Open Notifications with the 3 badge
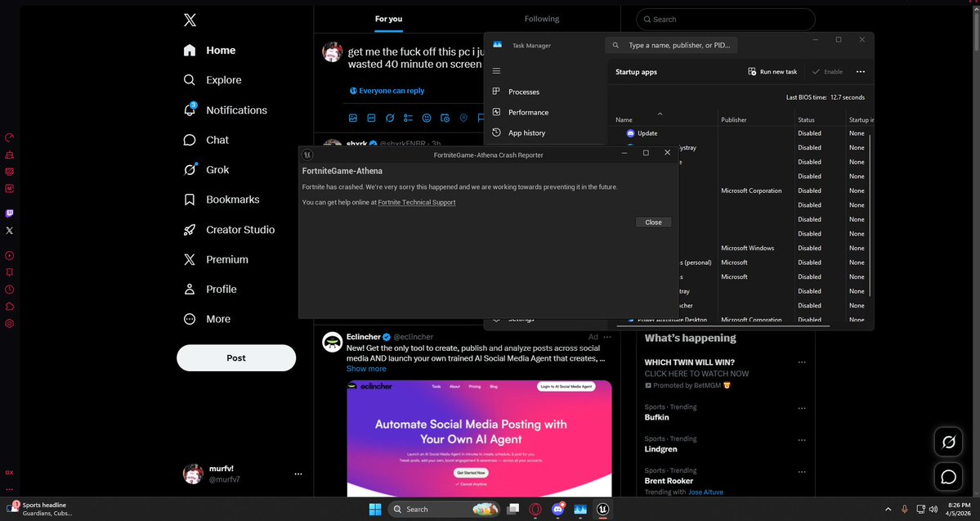Screen dimensions: 980x521 pos(225,110)
